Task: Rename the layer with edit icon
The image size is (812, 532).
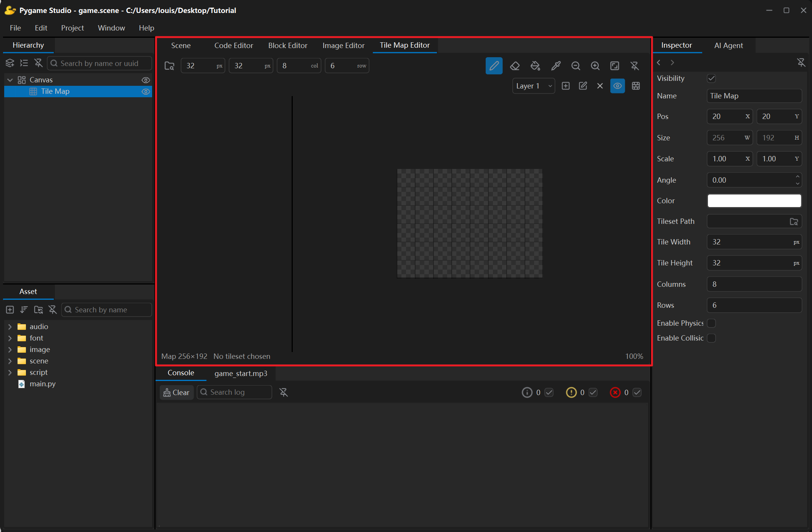Action: tap(583, 86)
